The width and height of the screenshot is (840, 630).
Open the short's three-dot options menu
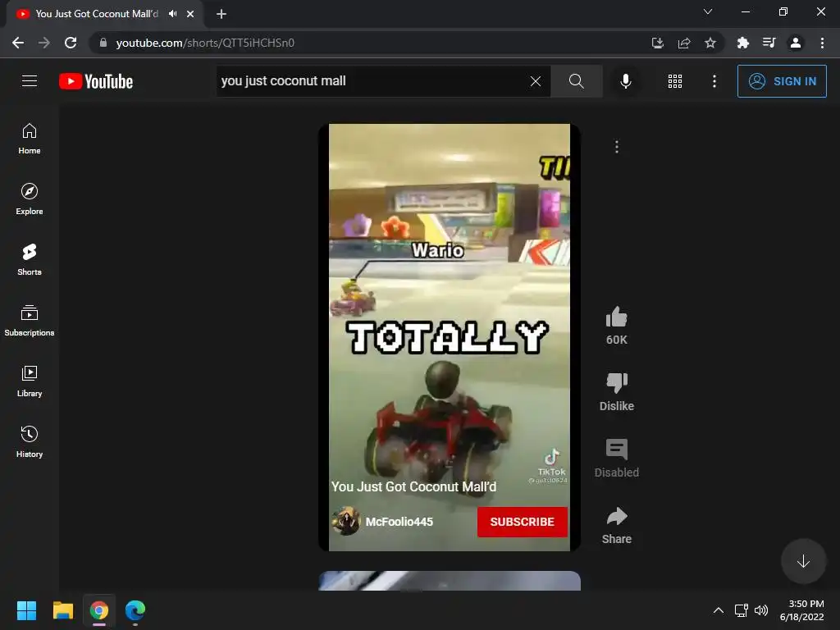pos(617,147)
